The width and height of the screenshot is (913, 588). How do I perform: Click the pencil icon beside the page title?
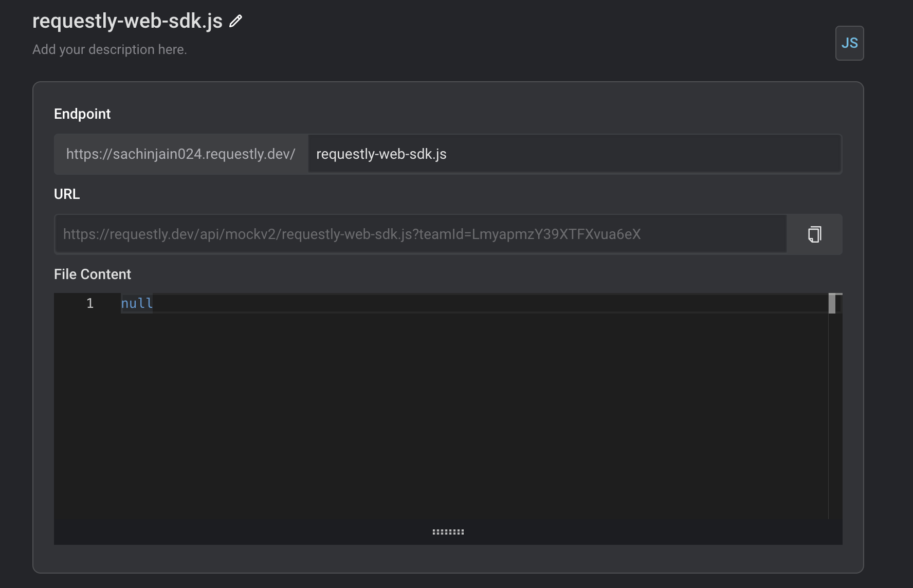tap(235, 22)
